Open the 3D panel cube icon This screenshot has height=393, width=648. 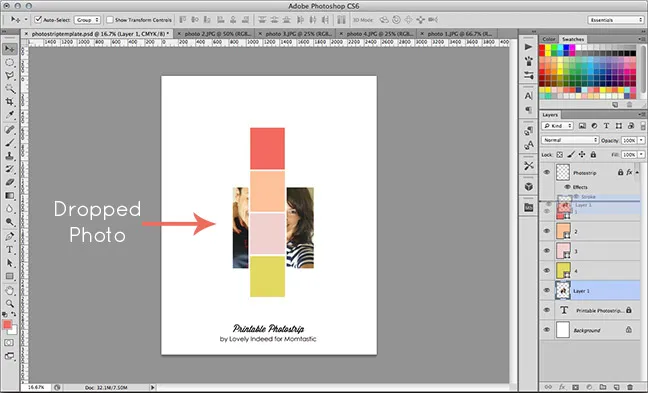point(528,186)
